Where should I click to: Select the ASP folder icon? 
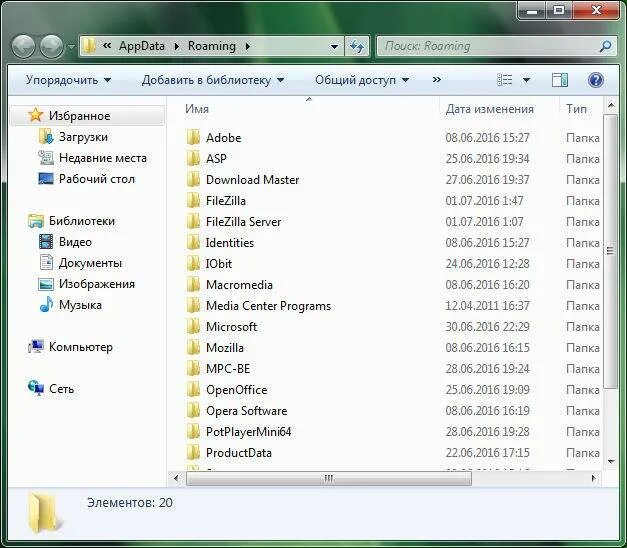pos(193,158)
